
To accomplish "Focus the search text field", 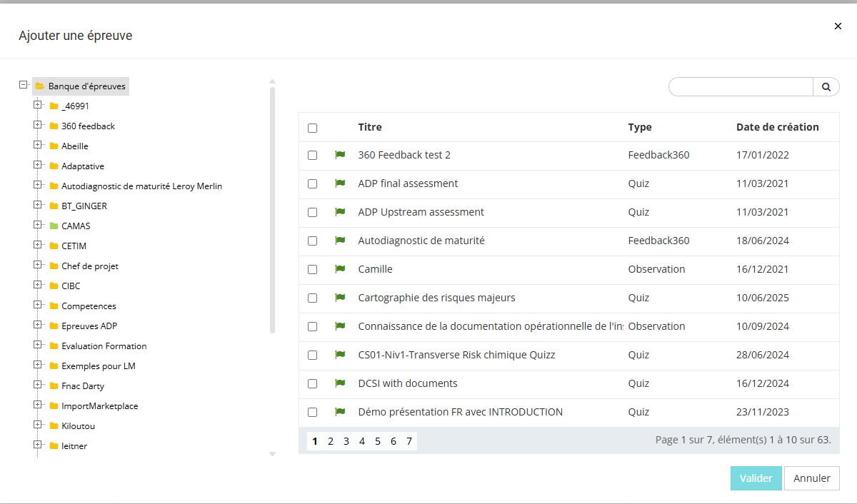I will (740, 87).
